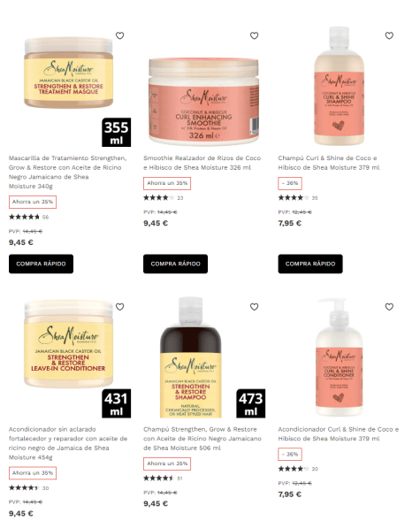Add the Treatment Masque to wishlist with heart icon
The height and width of the screenshot is (521, 420).
tap(120, 35)
